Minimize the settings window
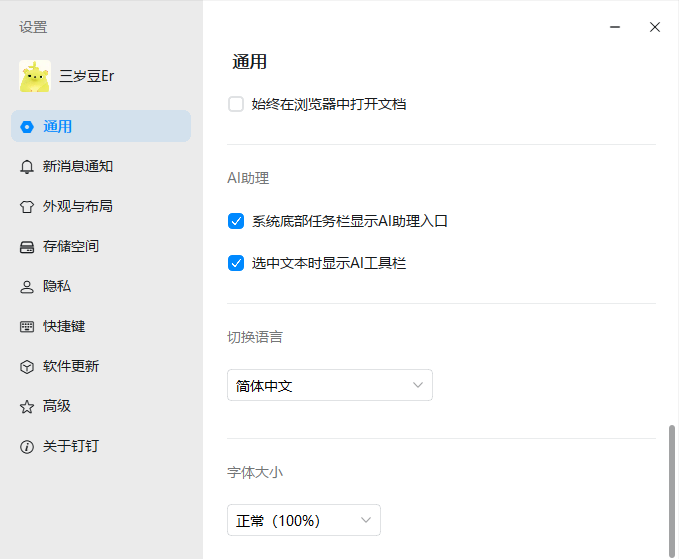679x559 pixels. pos(619,27)
